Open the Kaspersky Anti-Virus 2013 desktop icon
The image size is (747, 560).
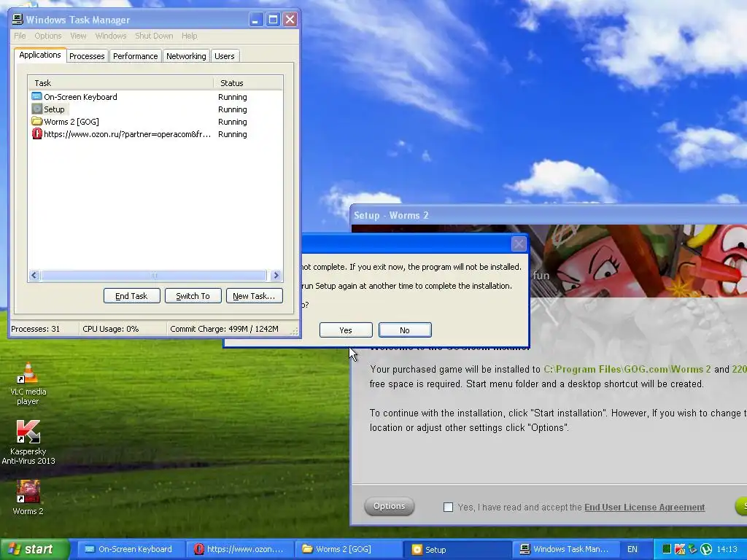pos(28,443)
